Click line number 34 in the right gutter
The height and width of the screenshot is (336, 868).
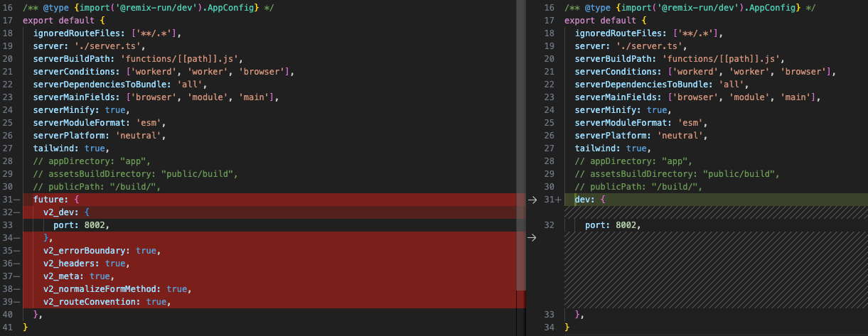(x=549, y=327)
